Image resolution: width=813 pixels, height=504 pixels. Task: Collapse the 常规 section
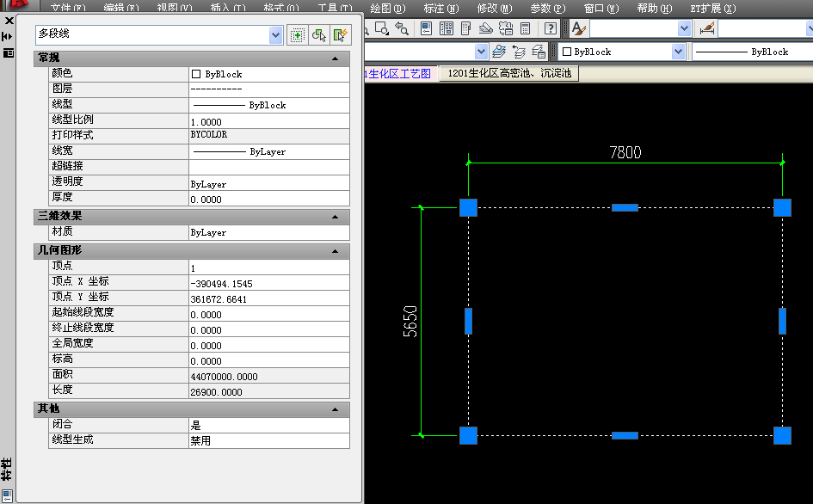[x=335, y=58]
